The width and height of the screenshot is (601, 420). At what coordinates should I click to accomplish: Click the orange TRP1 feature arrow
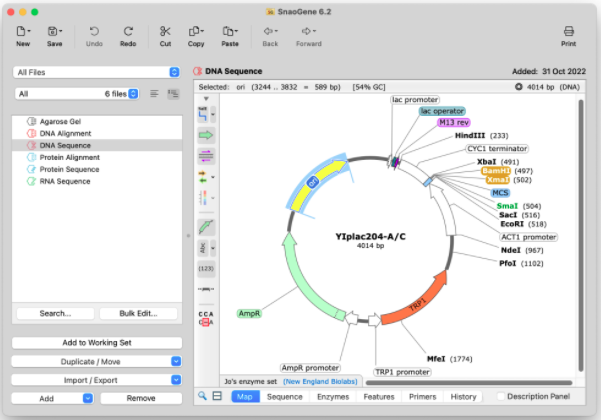click(x=416, y=303)
